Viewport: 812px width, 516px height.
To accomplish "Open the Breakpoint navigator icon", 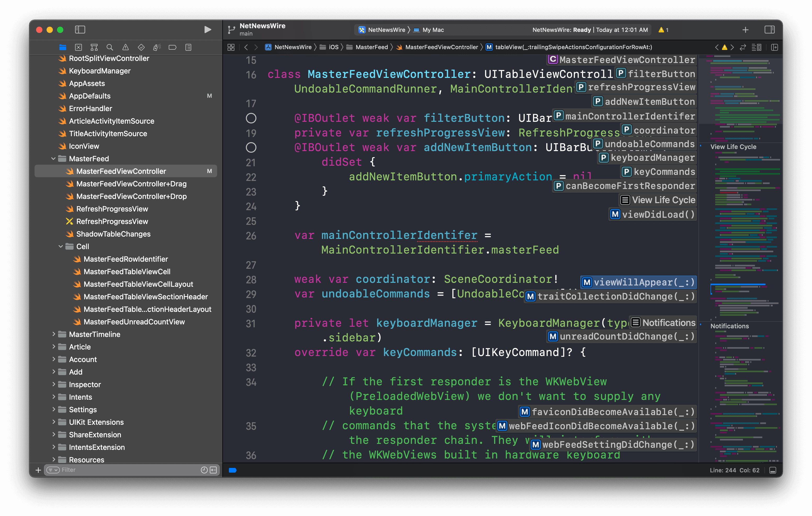I will (x=172, y=47).
